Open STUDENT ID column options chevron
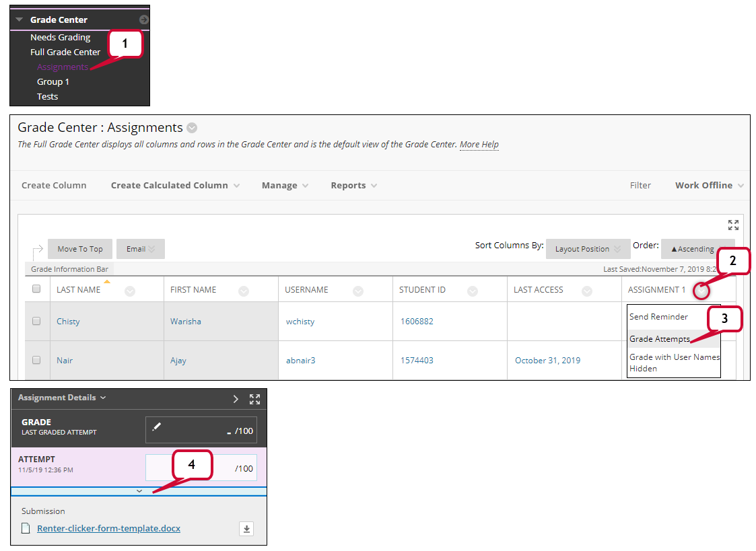The image size is (756, 551). pos(473,291)
